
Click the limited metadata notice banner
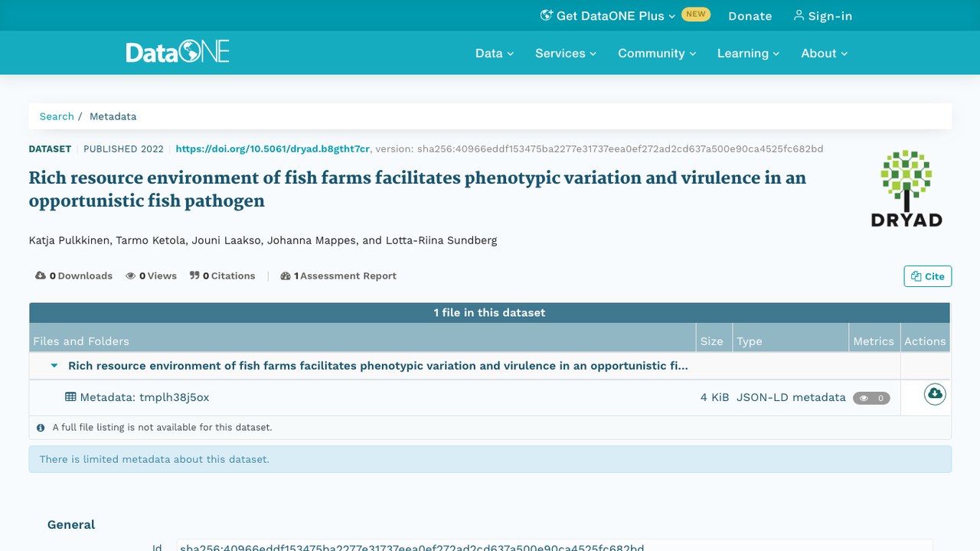(x=490, y=459)
